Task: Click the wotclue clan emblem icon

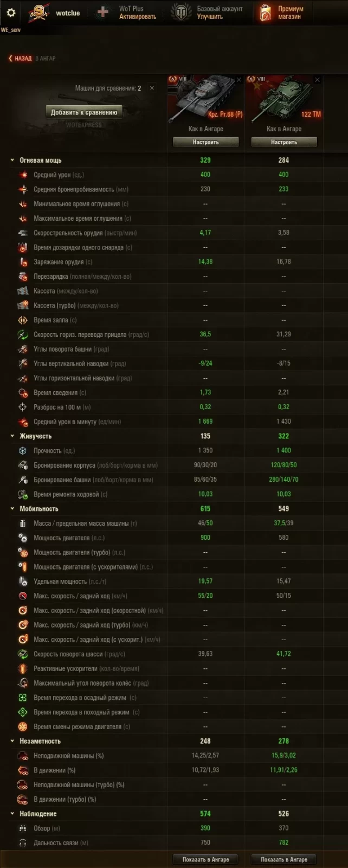Action: (x=38, y=12)
